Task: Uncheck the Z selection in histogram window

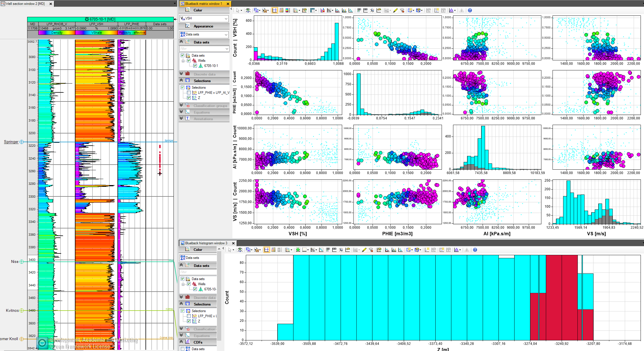Action: pyautogui.click(x=189, y=321)
